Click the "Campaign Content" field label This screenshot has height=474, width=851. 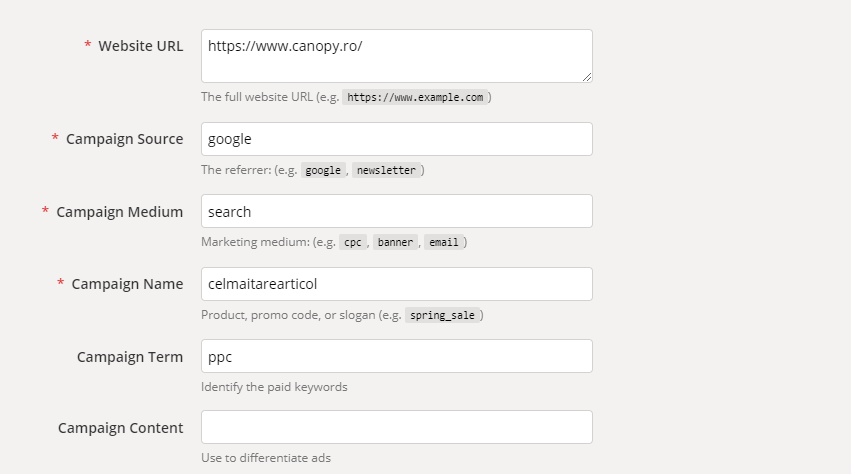tap(120, 428)
